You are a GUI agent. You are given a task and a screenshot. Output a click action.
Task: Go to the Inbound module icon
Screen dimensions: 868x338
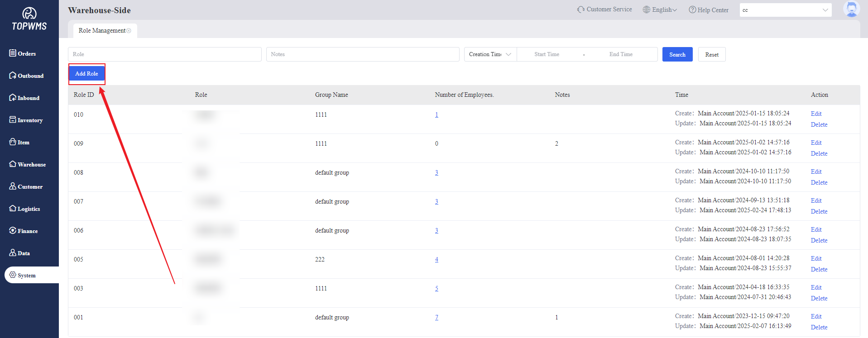point(13,98)
